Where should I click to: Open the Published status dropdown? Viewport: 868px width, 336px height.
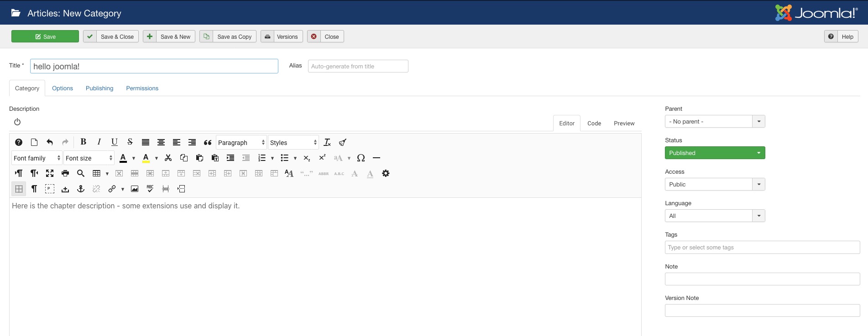[x=715, y=153]
